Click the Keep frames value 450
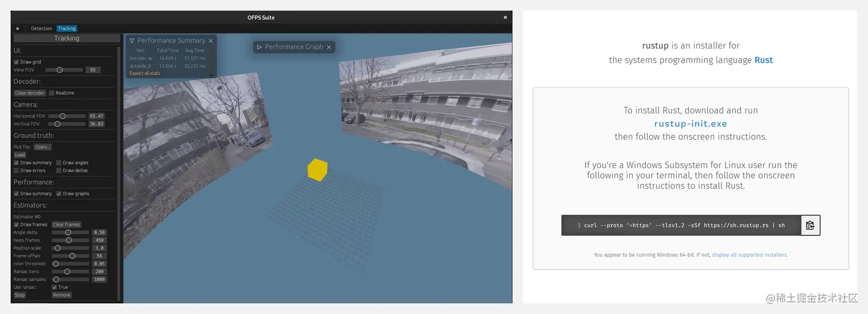The width and height of the screenshot is (868, 314). (x=99, y=241)
